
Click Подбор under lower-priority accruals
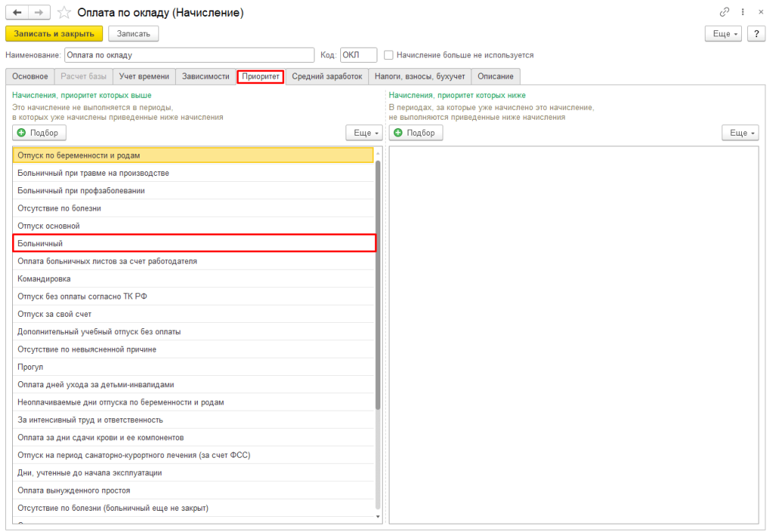(416, 133)
